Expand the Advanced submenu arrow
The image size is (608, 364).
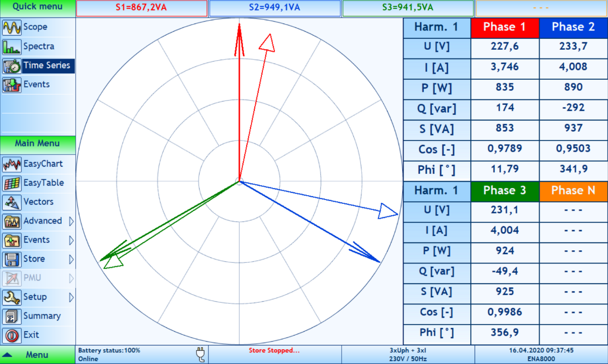(71, 221)
